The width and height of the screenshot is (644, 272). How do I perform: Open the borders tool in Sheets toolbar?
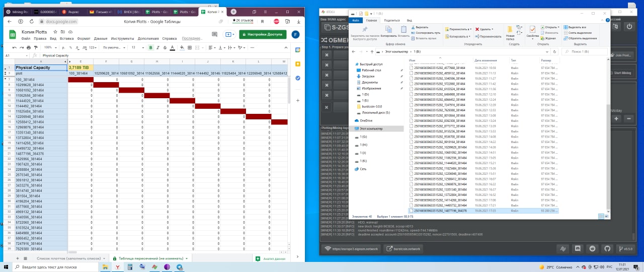(190, 47)
